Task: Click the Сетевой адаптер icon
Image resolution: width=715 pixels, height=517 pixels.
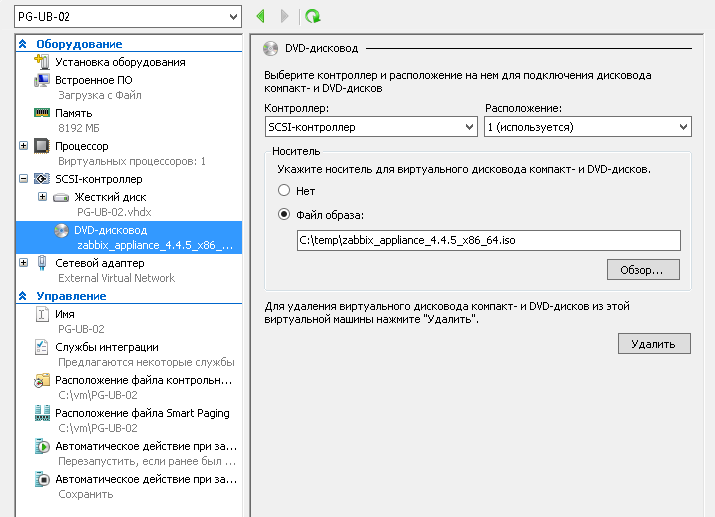Action: [42, 263]
